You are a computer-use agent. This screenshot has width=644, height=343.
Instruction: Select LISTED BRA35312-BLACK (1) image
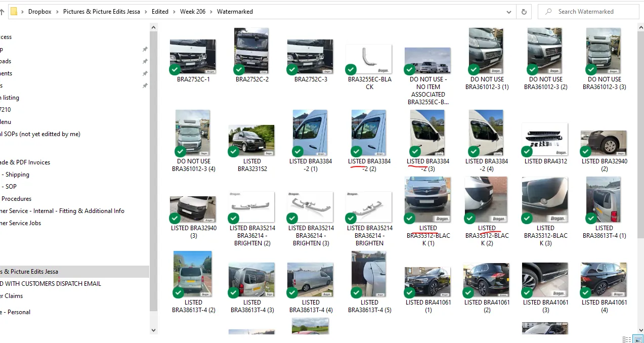[428, 200]
